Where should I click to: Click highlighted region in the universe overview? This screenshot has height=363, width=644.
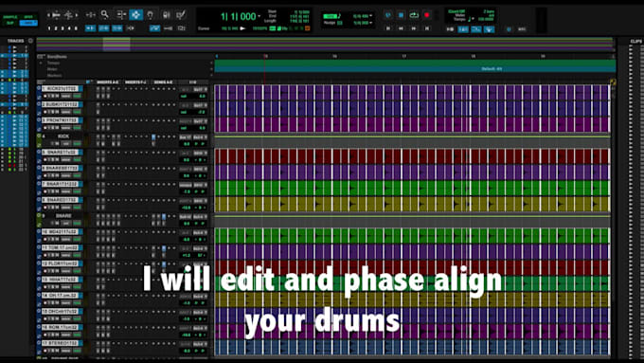pyautogui.click(x=116, y=44)
